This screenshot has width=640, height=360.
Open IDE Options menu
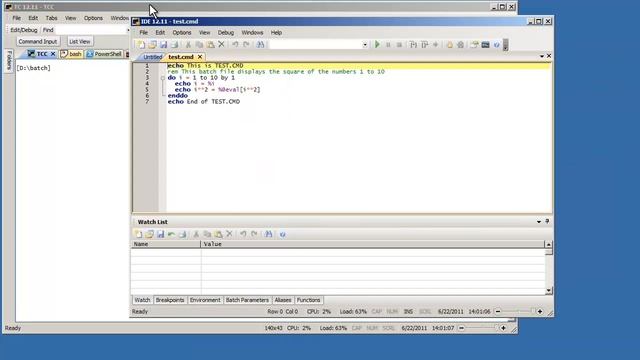182,33
